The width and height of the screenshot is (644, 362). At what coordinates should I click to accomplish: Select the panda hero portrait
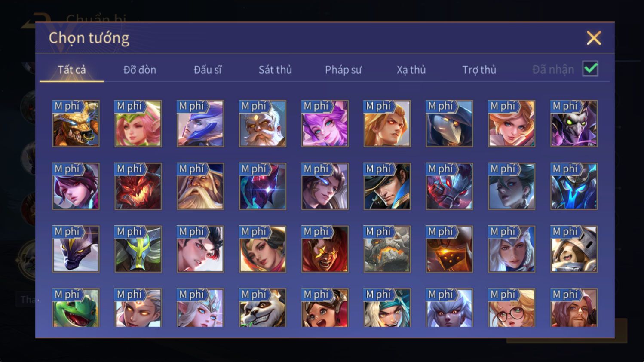point(263,308)
